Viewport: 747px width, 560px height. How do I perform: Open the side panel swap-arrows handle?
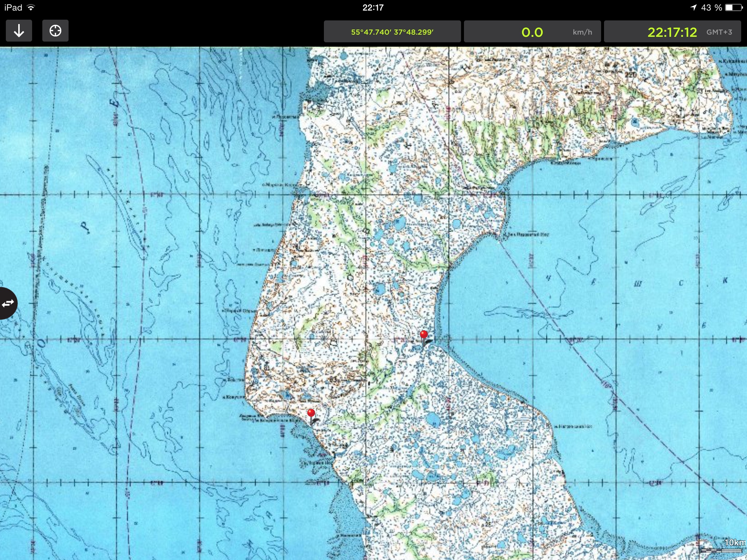(8, 303)
